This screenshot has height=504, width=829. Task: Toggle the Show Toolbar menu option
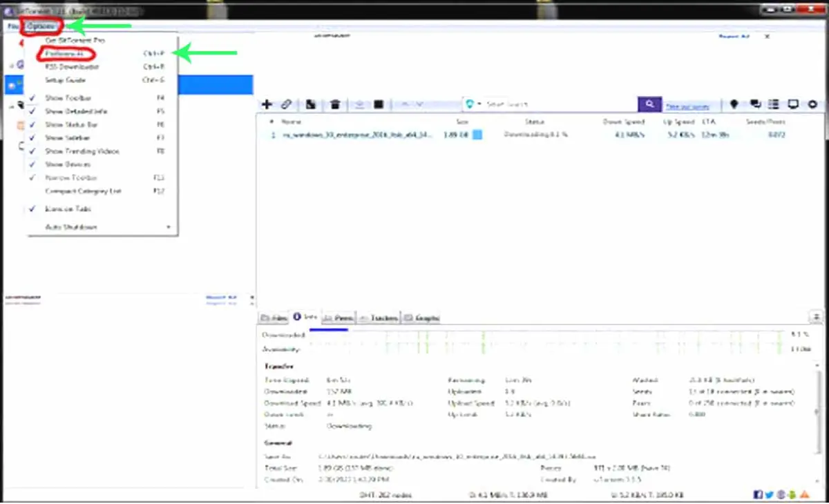pyautogui.click(x=102, y=98)
